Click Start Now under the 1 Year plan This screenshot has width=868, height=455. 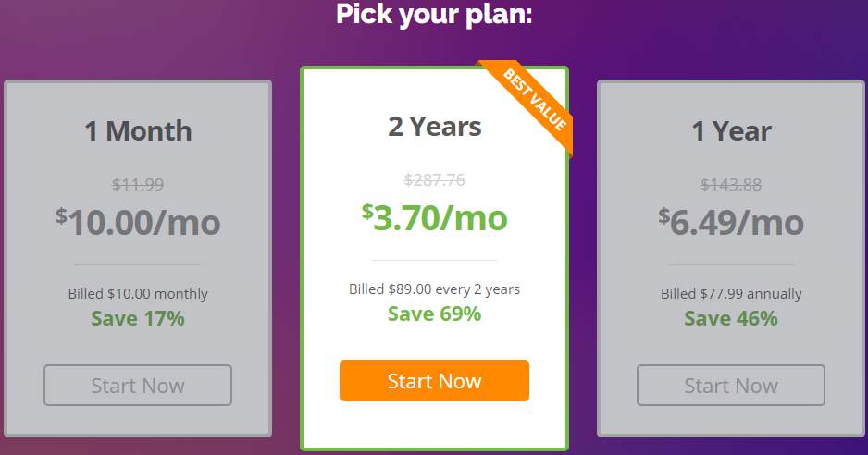point(731,385)
